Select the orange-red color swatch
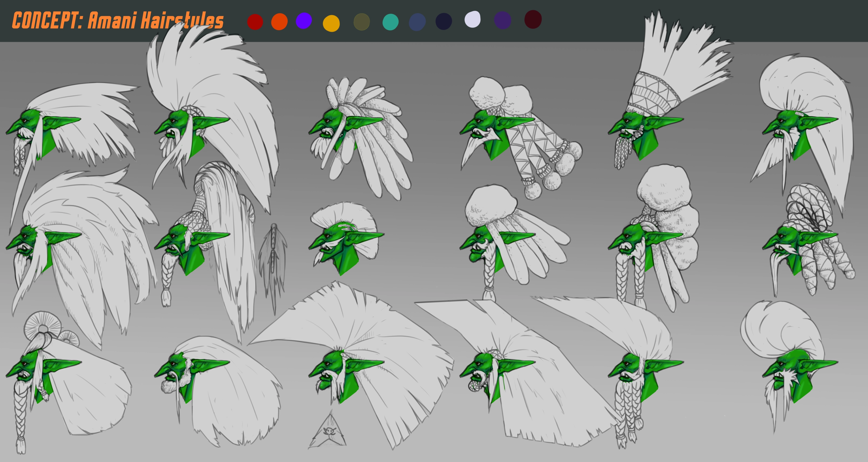The width and height of the screenshot is (868, 462). click(x=279, y=22)
